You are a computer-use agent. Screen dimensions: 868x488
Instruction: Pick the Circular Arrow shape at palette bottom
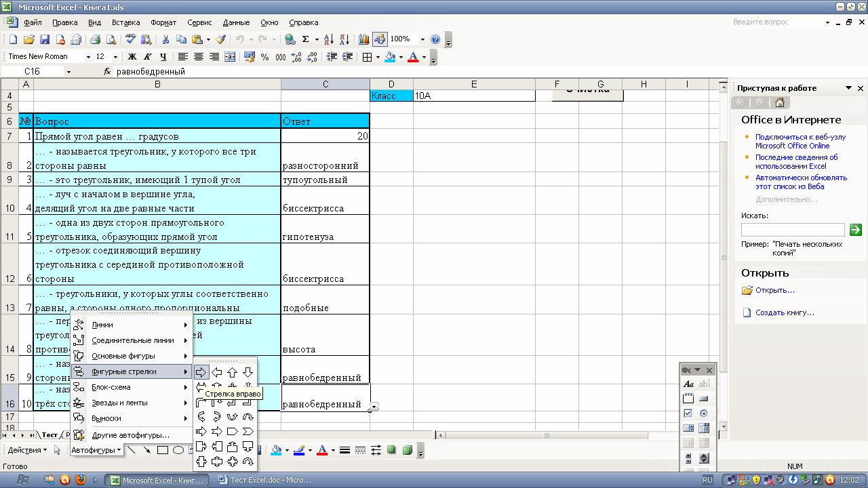tap(248, 462)
